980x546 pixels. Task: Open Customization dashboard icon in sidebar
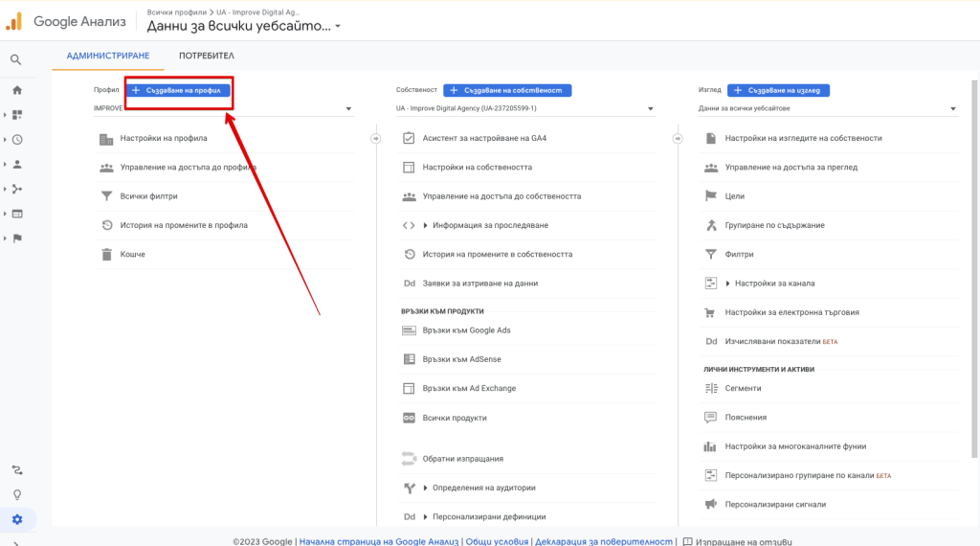[x=17, y=115]
